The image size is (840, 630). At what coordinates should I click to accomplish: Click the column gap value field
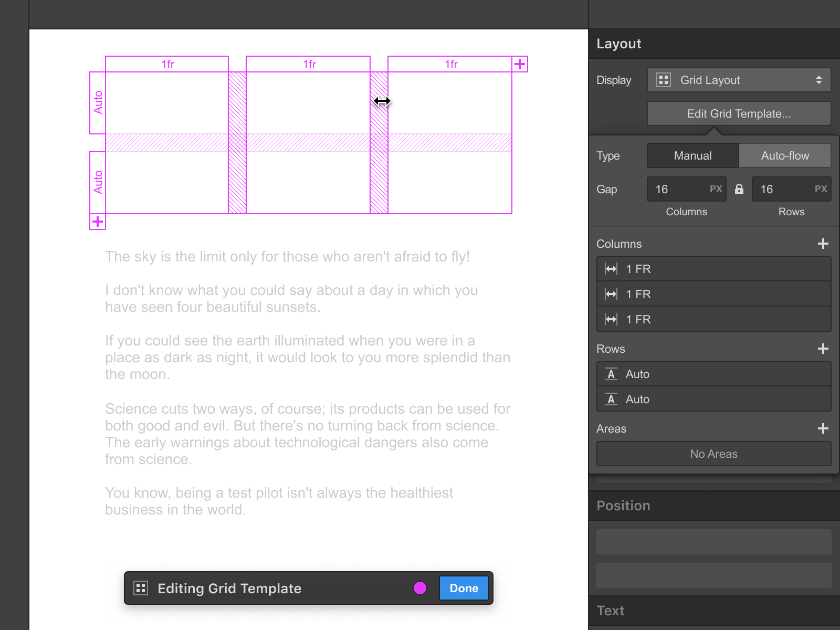(x=677, y=189)
